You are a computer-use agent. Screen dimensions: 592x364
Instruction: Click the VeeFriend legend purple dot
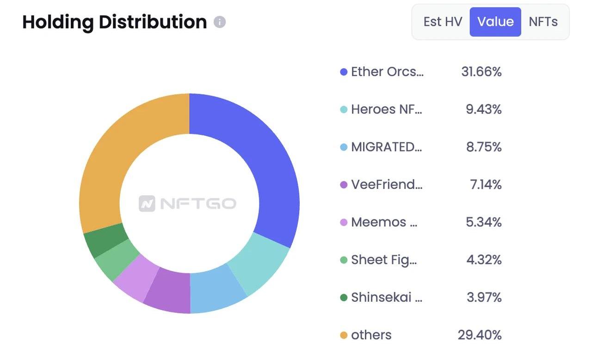(x=344, y=185)
